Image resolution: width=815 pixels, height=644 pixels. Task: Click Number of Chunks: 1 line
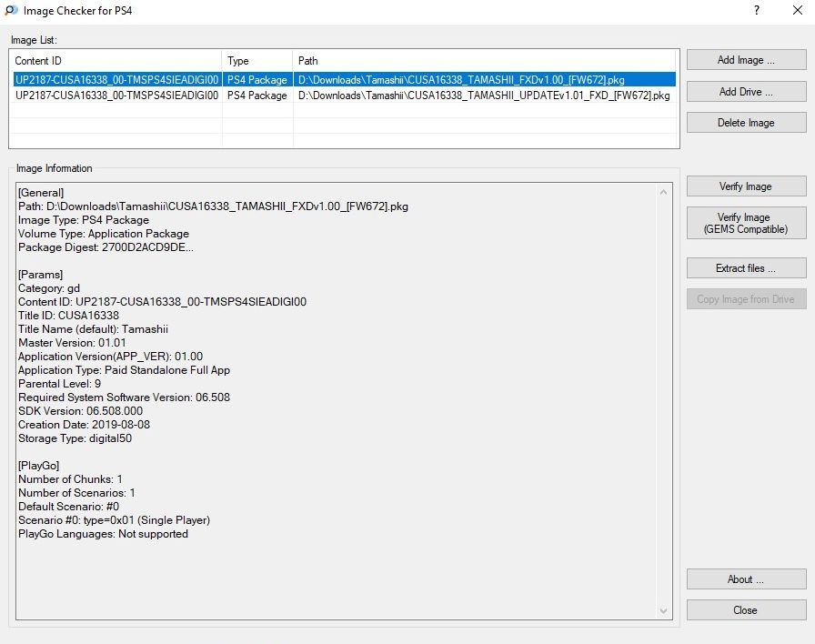(x=70, y=479)
